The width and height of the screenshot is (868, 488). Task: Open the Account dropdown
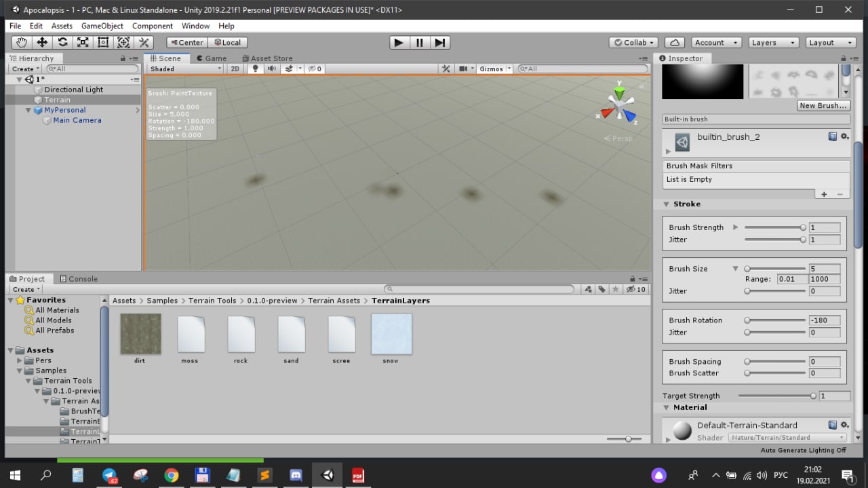(x=717, y=42)
